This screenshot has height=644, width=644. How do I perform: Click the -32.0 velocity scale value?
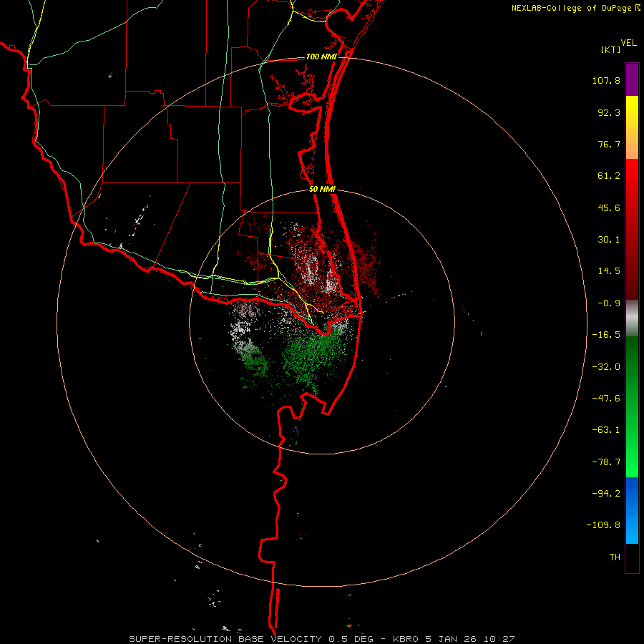[606, 367]
